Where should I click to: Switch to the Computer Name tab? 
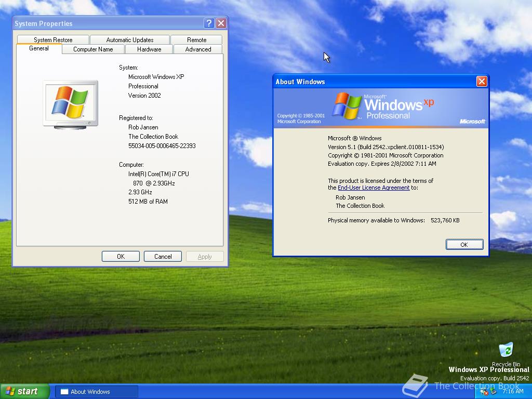click(x=93, y=49)
